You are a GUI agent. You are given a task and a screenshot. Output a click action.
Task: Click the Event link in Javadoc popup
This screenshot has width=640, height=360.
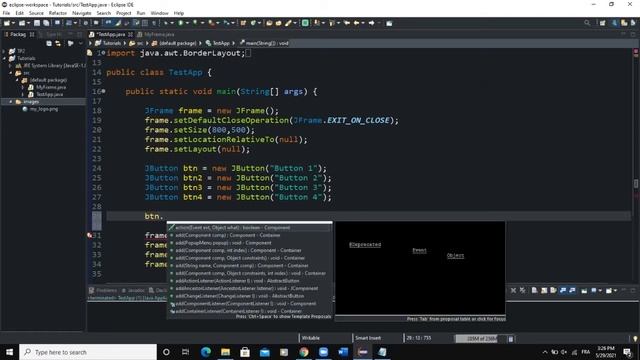[x=419, y=250]
